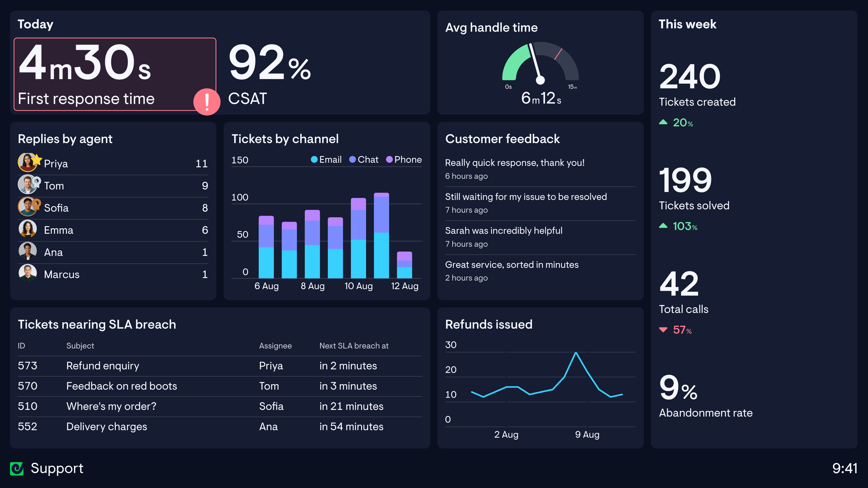This screenshot has height=488, width=868.
Task: Click the Chat legend dot
Action: point(352,159)
